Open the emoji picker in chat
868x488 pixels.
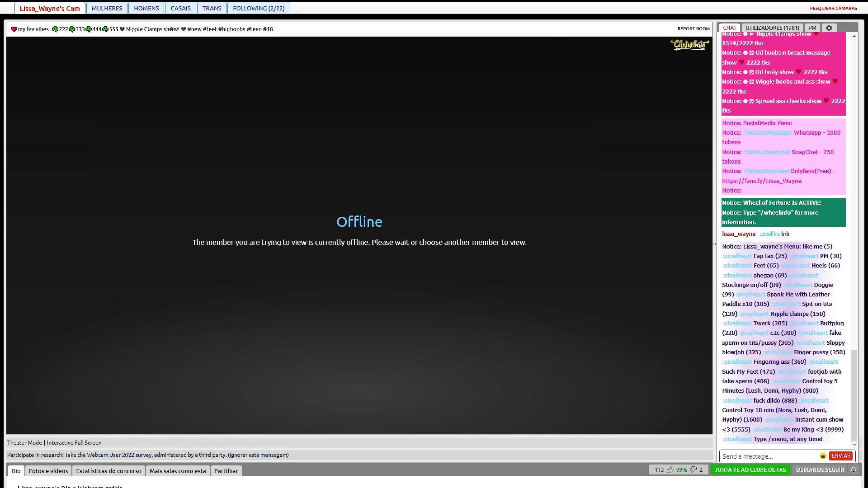tap(823, 456)
